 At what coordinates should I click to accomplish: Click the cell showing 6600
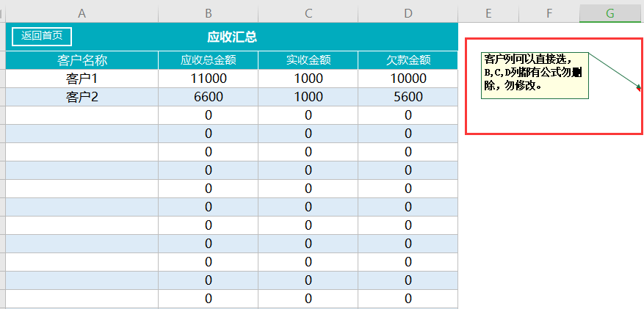[x=209, y=97]
